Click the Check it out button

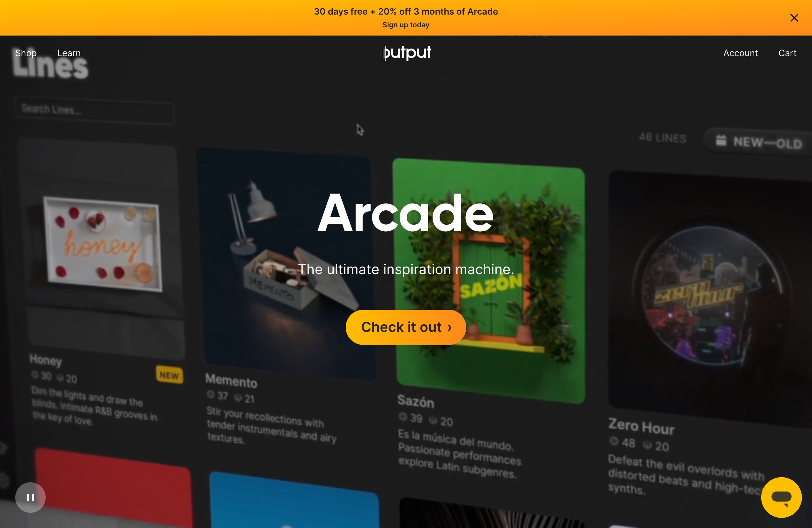(x=406, y=327)
